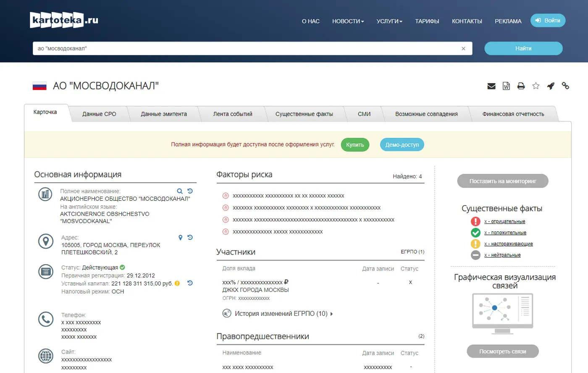Open the УСЛУГИ dropdown menu
Image resolution: width=588 pixels, height=373 pixels.
coord(389,21)
